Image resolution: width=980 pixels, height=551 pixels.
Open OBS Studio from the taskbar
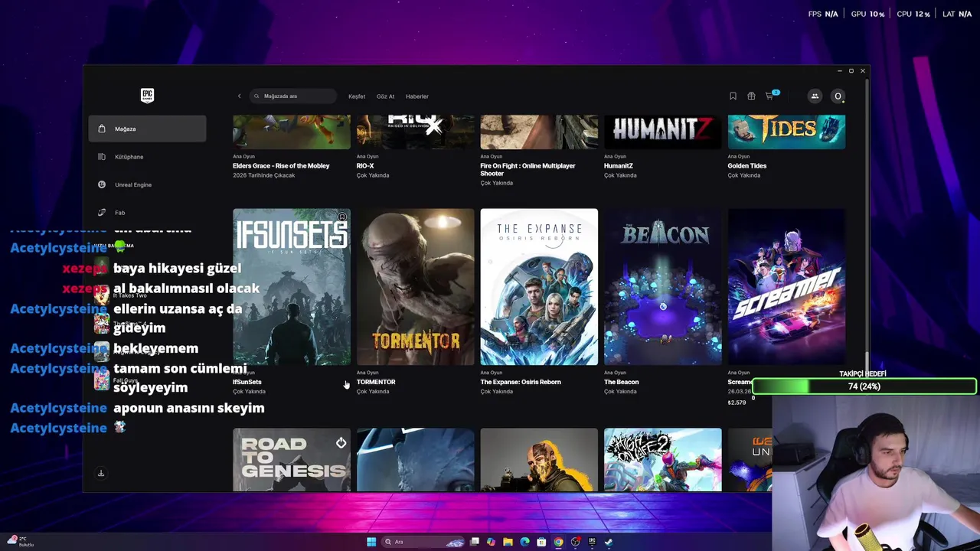(x=575, y=542)
